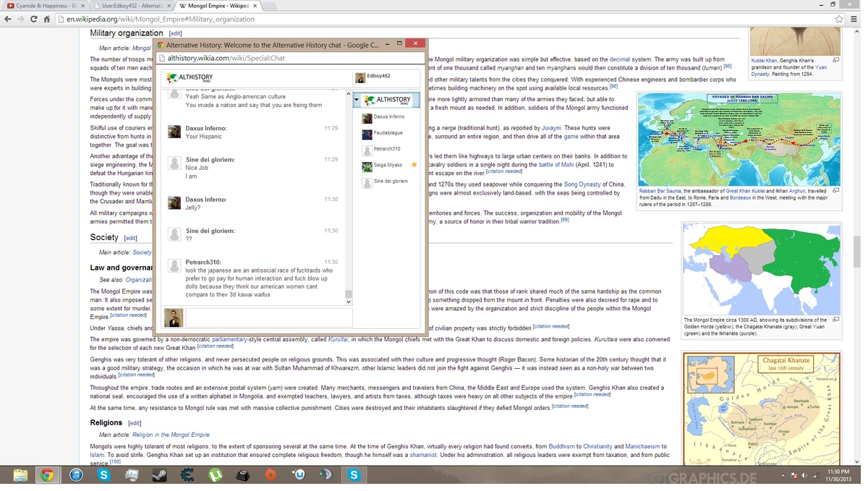The height and width of the screenshot is (491, 868).
Task: Follow the battle of Mohi link
Action: tap(556, 165)
